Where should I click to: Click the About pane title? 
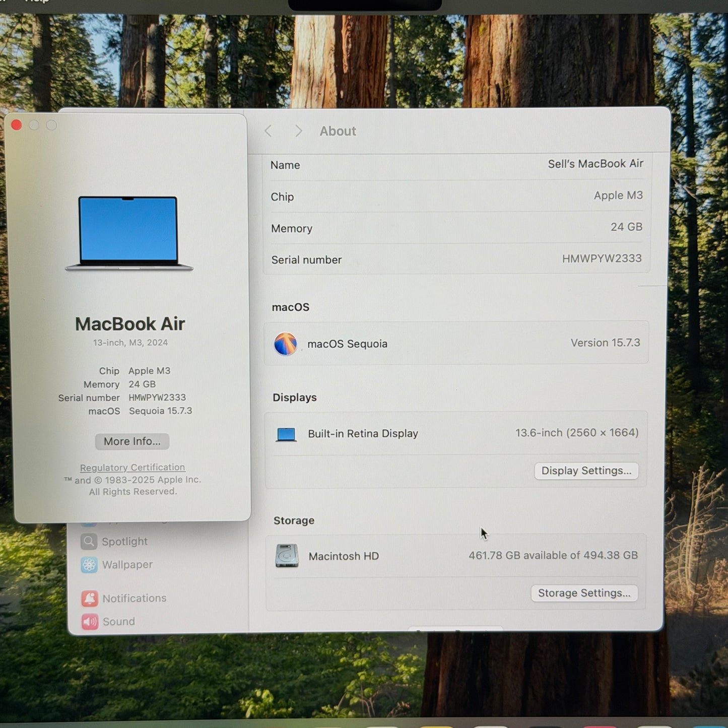[x=338, y=131]
